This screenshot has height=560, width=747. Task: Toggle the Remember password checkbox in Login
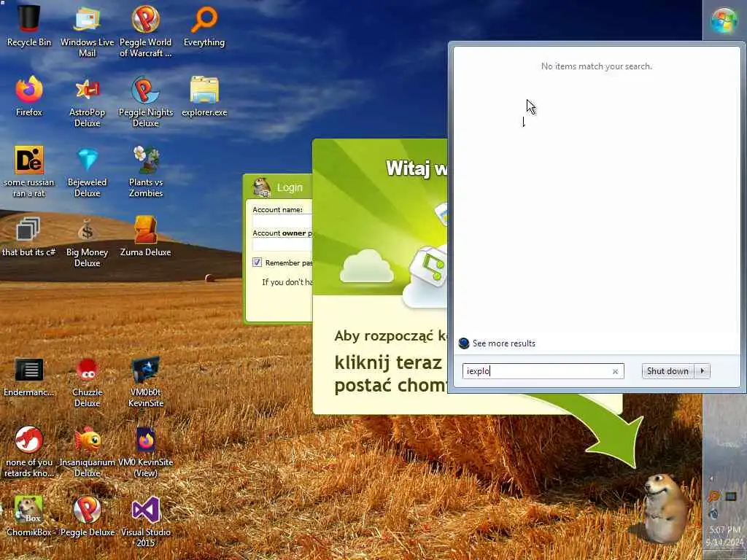258,262
